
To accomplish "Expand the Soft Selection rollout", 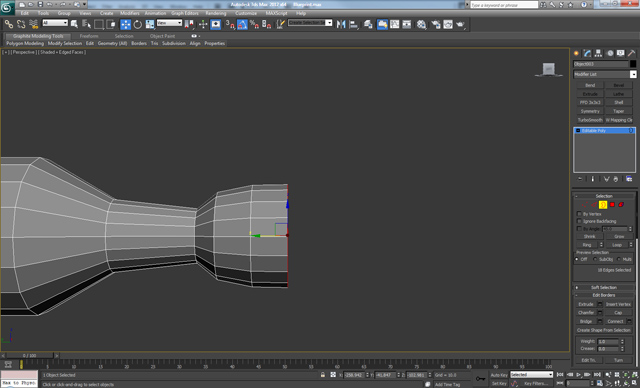I will pos(604,288).
